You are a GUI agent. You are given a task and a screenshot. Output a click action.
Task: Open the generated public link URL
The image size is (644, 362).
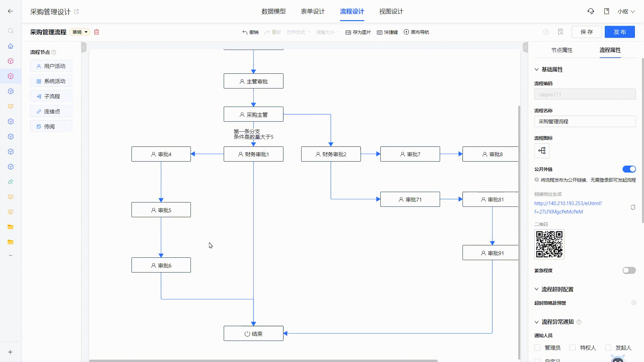point(568,207)
